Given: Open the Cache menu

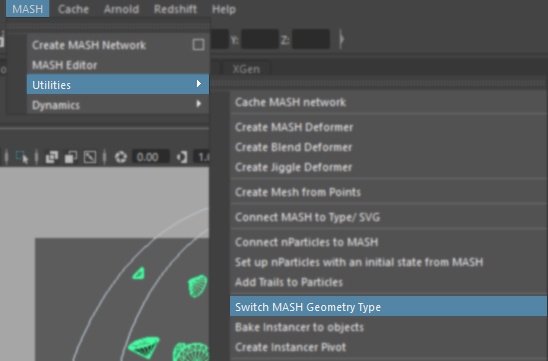Looking at the screenshot, I should 73,9.
